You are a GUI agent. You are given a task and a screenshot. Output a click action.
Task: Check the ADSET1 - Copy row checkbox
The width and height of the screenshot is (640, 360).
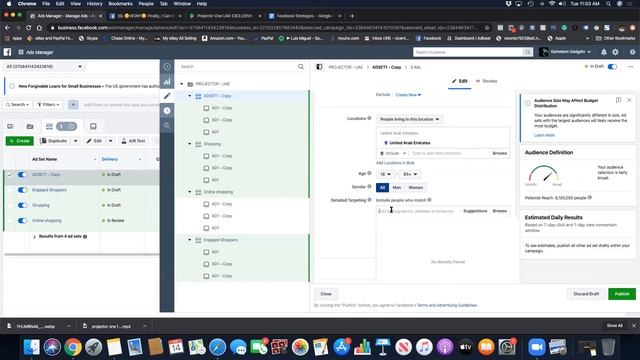[x=10, y=175]
